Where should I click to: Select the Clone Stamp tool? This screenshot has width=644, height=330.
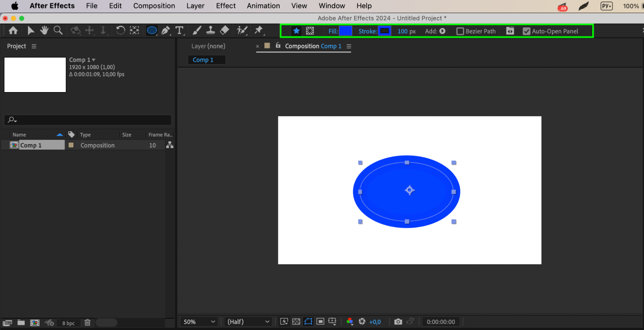click(x=211, y=31)
